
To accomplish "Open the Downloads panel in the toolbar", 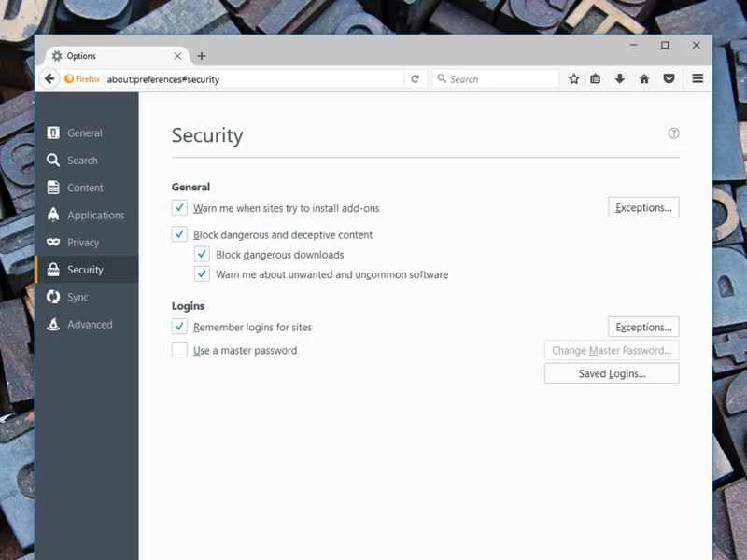I will click(x=620, y=78).
